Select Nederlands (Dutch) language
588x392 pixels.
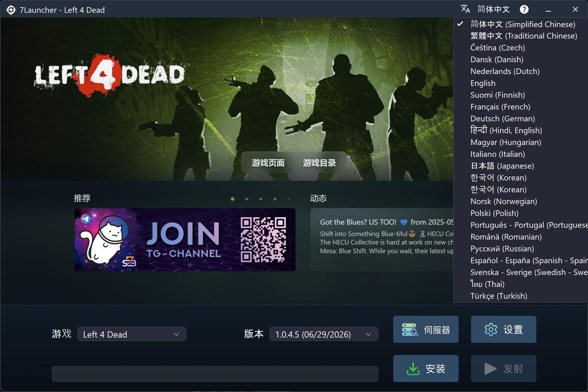(520, 72)
